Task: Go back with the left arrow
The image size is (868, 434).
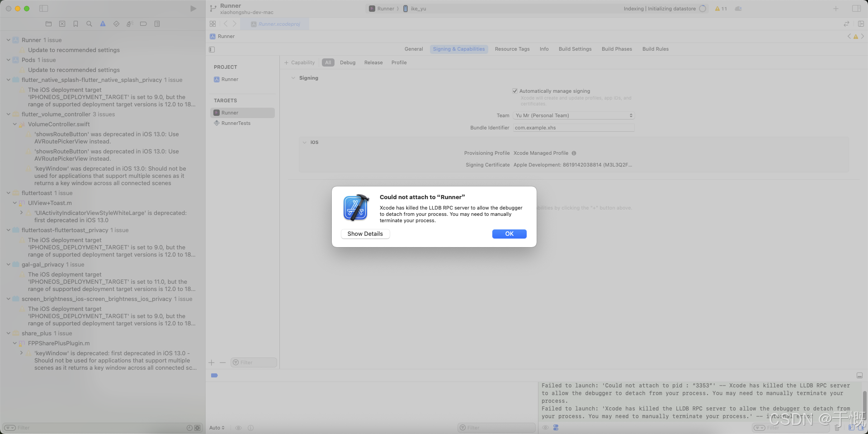Action: pos(226,24)
